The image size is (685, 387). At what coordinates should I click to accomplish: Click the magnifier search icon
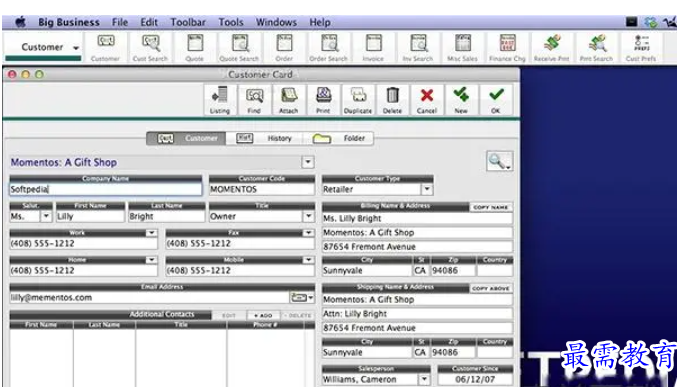(x=499, y=162)
